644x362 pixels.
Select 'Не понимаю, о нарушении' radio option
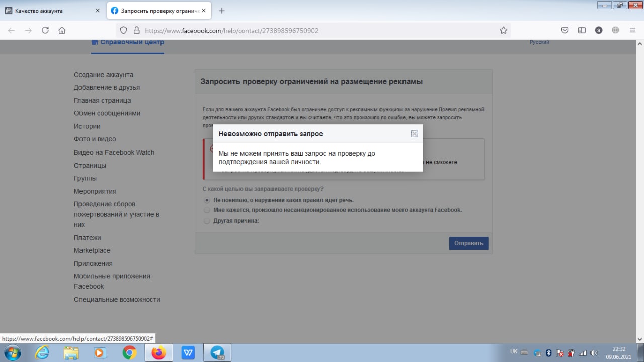(x=207, y=200)
